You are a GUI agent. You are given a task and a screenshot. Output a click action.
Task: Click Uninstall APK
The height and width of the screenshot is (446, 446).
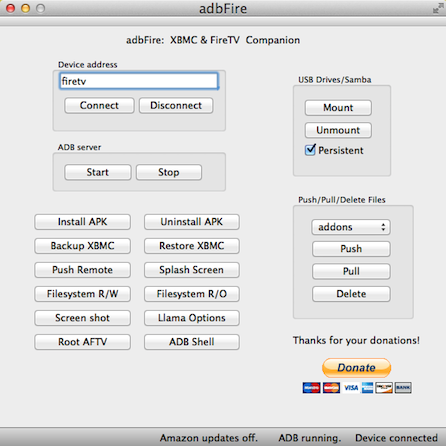(192, 222)
